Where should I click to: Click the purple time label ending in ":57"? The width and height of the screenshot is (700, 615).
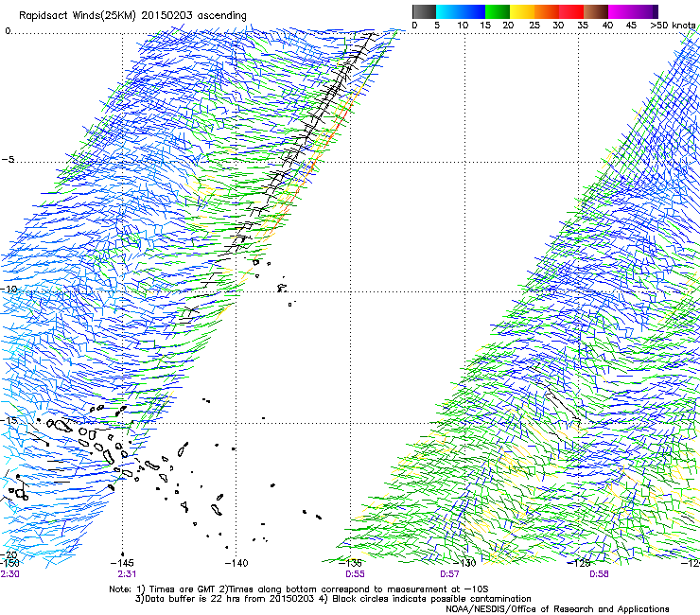point(449,574)
